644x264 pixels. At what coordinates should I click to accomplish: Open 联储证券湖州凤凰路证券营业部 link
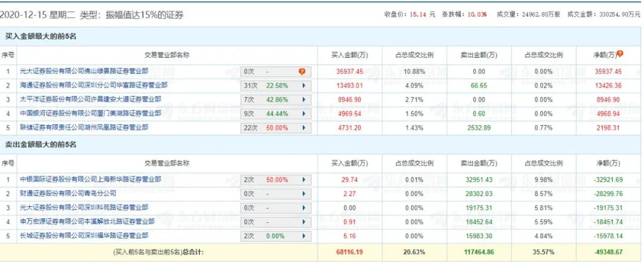84,128
